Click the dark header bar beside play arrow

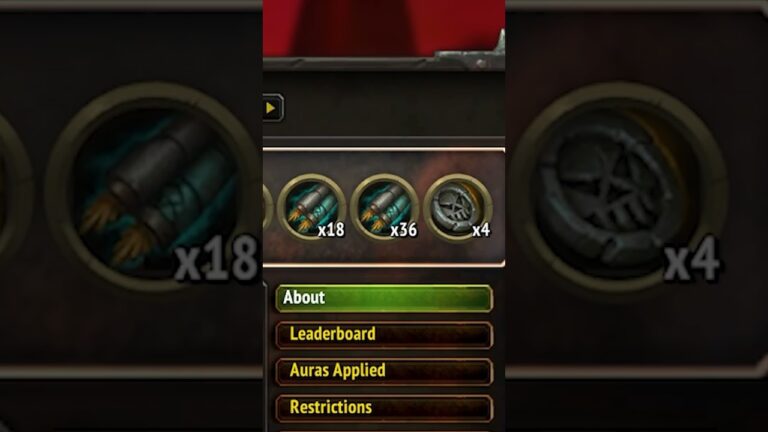point(395,107)
